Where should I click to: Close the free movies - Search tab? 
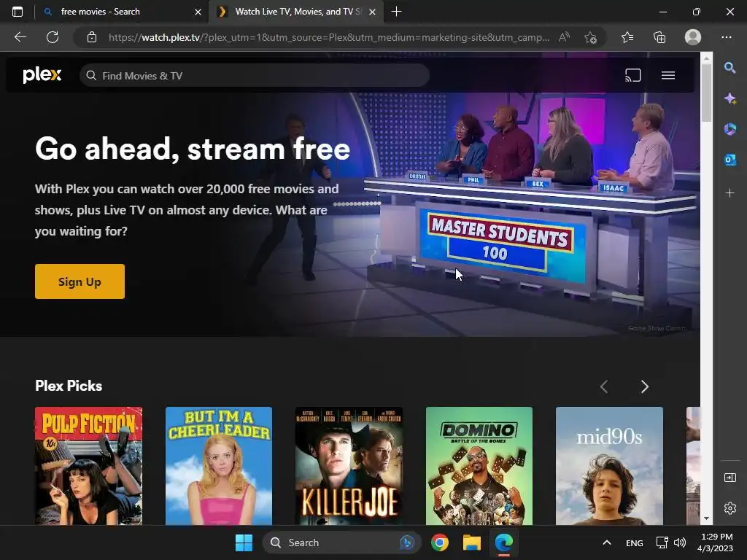198,12
